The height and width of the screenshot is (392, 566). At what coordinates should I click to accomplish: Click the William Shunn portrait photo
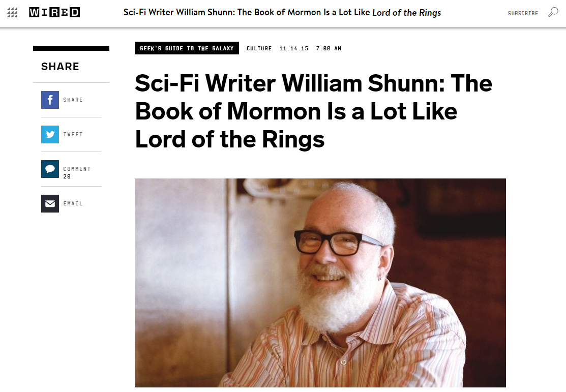320,282
